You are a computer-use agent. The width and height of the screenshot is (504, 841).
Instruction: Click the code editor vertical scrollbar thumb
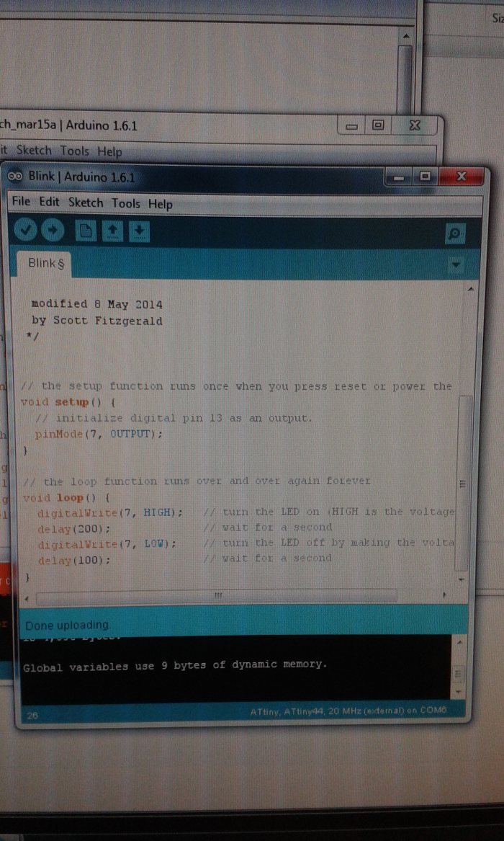click(463, 483)
